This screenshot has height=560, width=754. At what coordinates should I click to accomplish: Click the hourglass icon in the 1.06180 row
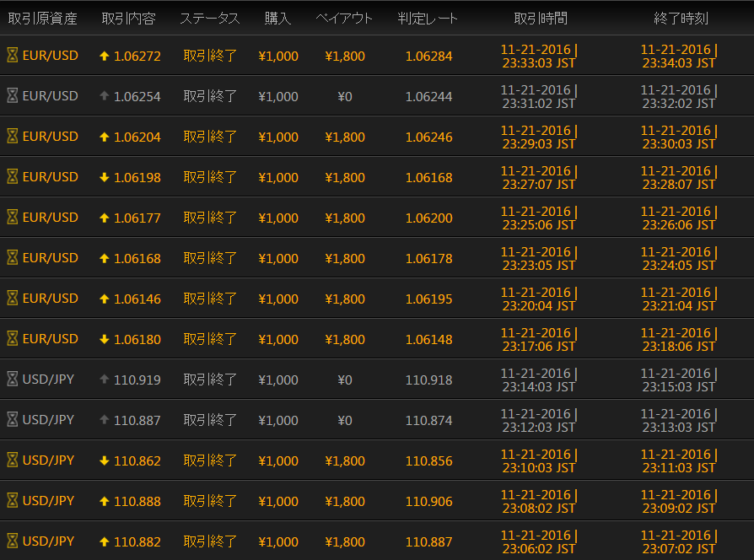[13, 338]
